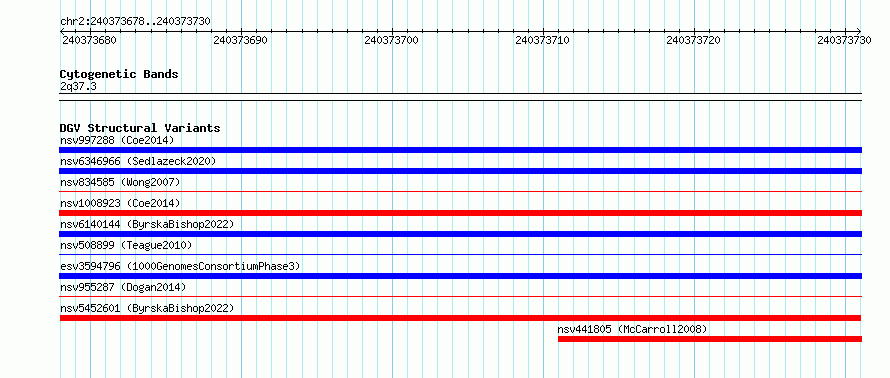
Task: Select the nsv1008923 (Coe2014) red variant bar
Action: (460, 213)
